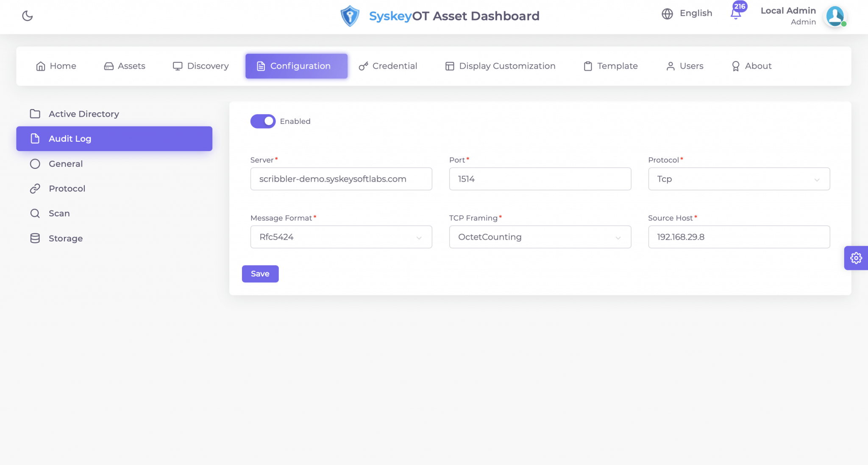Disable the Enabled toggle switch
Viewport: 868px width, 465px height.
[x=263, y=121]
